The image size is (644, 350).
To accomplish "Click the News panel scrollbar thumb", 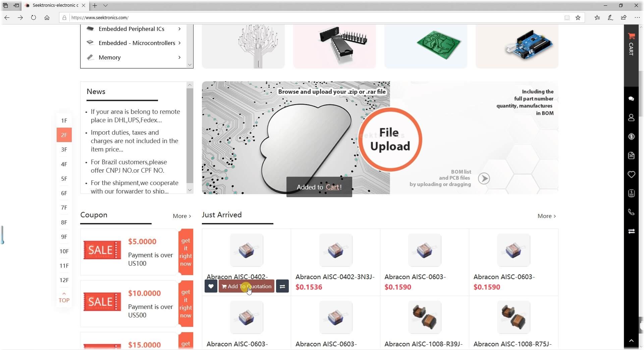I will [190, 136].
